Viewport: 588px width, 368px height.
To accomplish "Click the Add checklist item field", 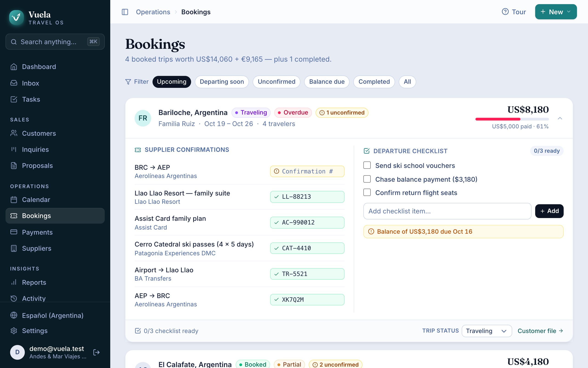I will (x=447, y=211).
